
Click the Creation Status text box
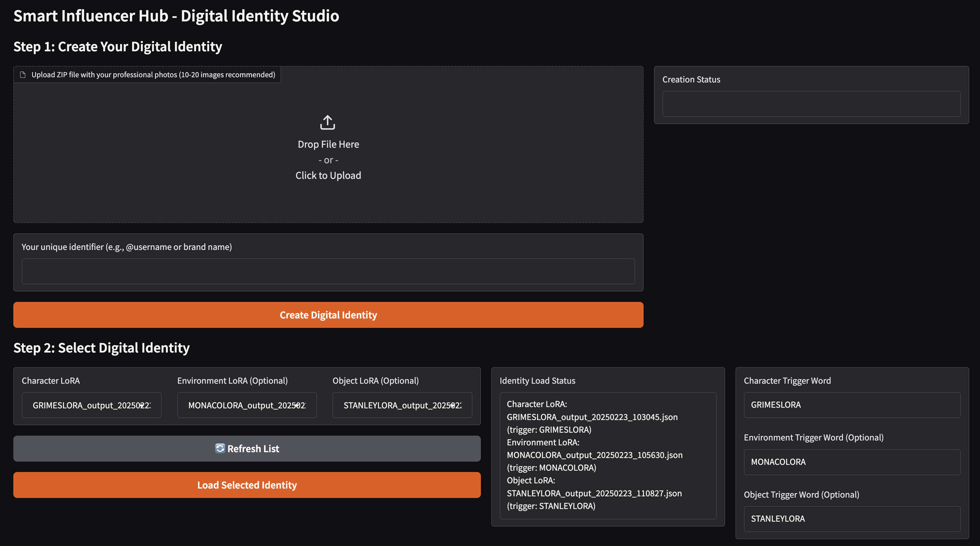point(811,104)
